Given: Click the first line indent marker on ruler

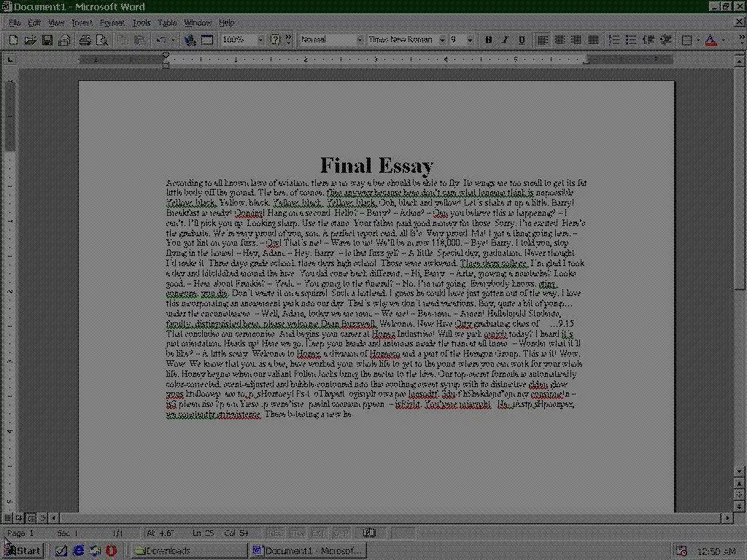Looking at the screenshot, I should [x=166, y=55].
